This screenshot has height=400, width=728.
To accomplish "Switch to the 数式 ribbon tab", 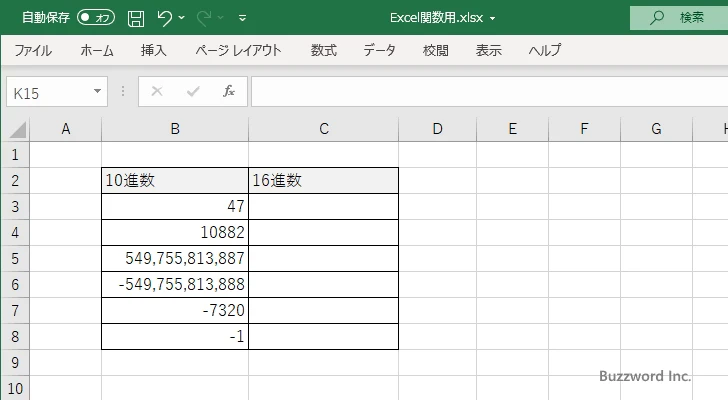I will pos(323,50).
